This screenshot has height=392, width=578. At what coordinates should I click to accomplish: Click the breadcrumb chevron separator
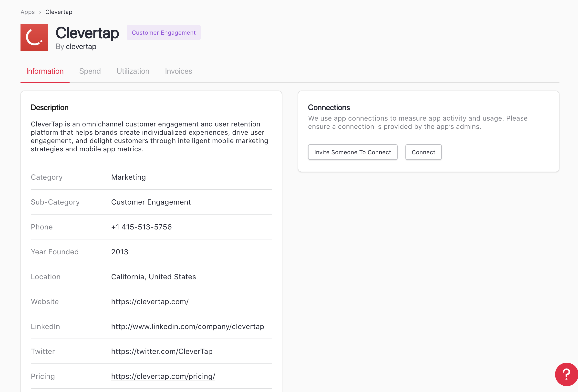(40, 12)
